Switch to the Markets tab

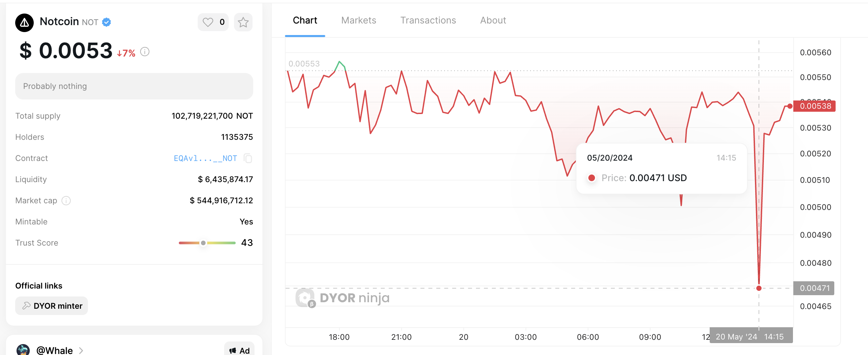coord(359,20)
